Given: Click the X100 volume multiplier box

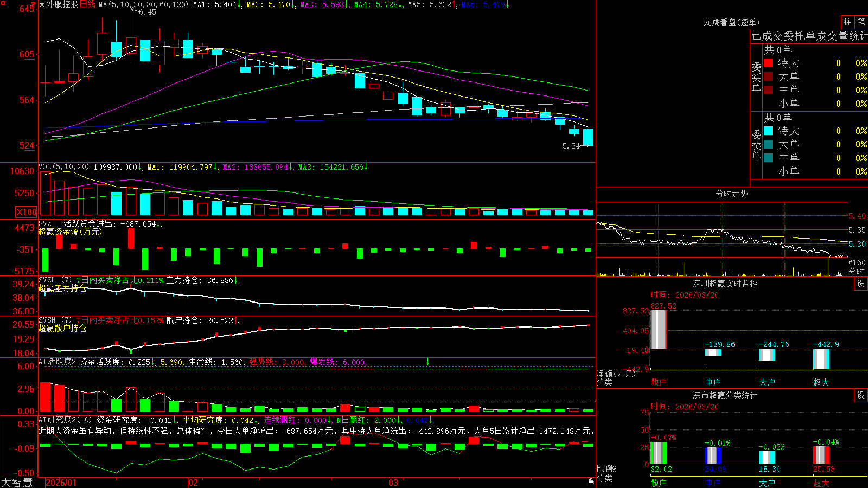Looking at the screenshot, I should click(x=26, y=212).
